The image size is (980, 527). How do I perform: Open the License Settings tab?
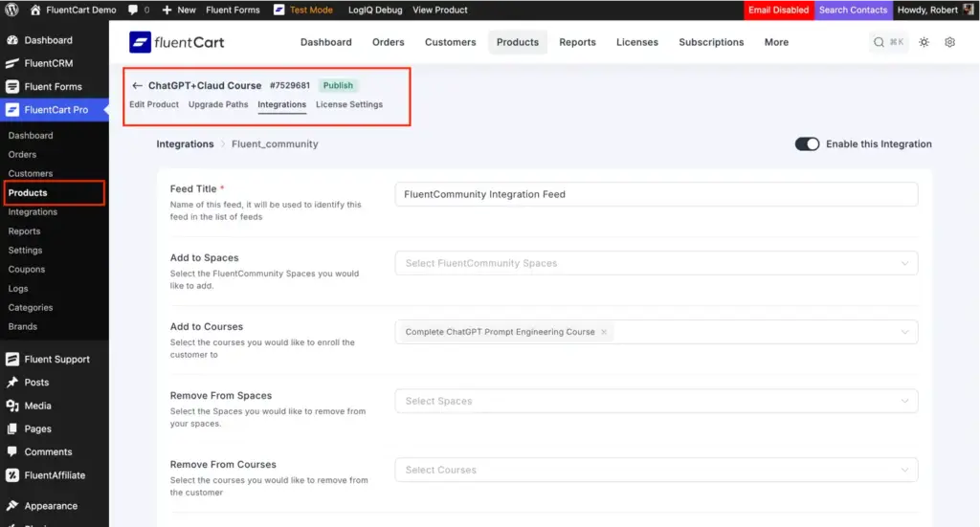click(349, 104)
